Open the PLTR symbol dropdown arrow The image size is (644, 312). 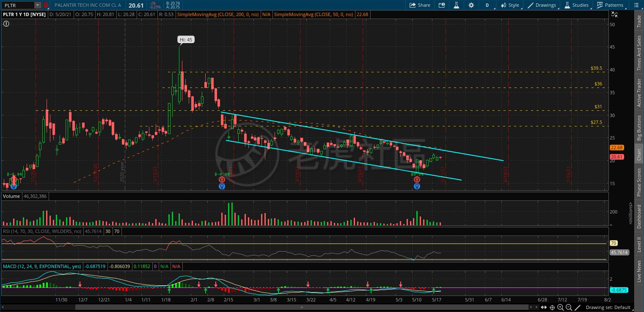point(37,5)
